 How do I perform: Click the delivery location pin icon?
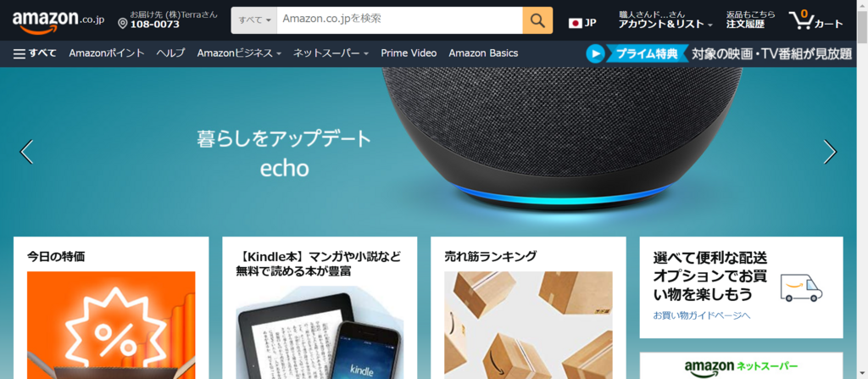123,23
